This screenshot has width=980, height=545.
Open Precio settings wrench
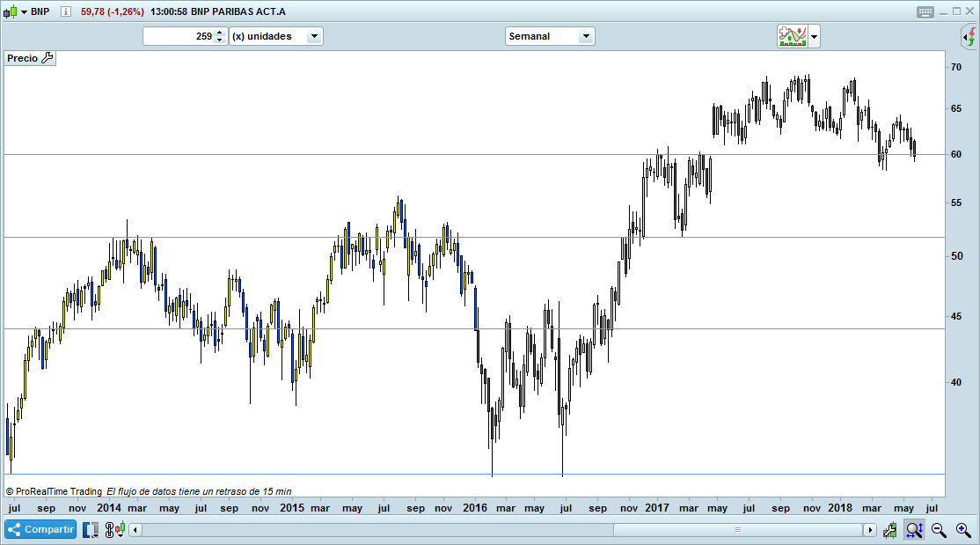click(48, 58)
